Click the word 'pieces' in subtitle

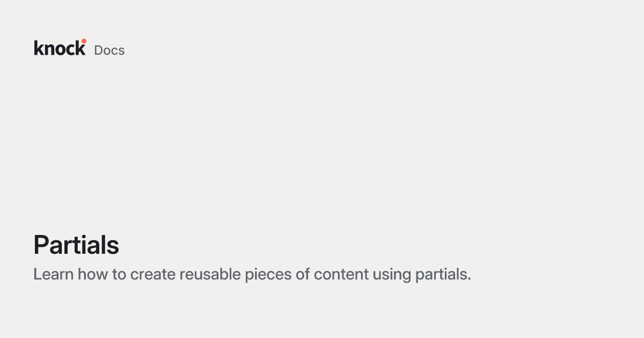tap(268, 275)
